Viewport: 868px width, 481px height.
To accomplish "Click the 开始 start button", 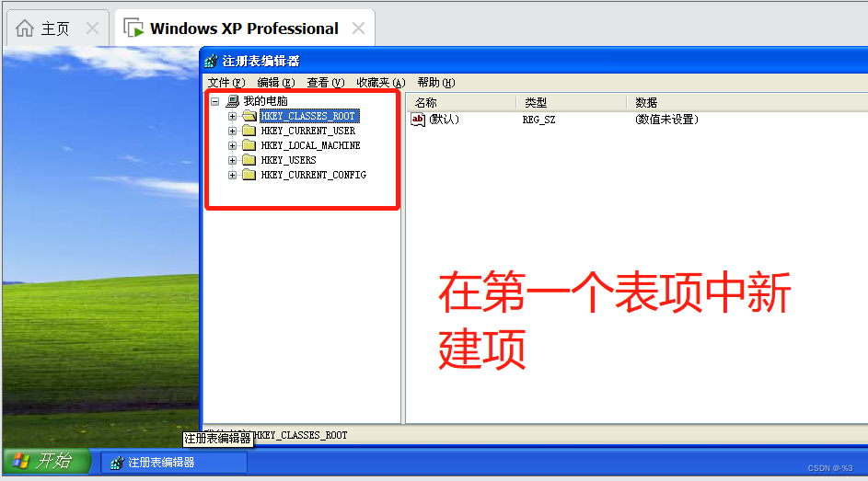I will 47,461.
